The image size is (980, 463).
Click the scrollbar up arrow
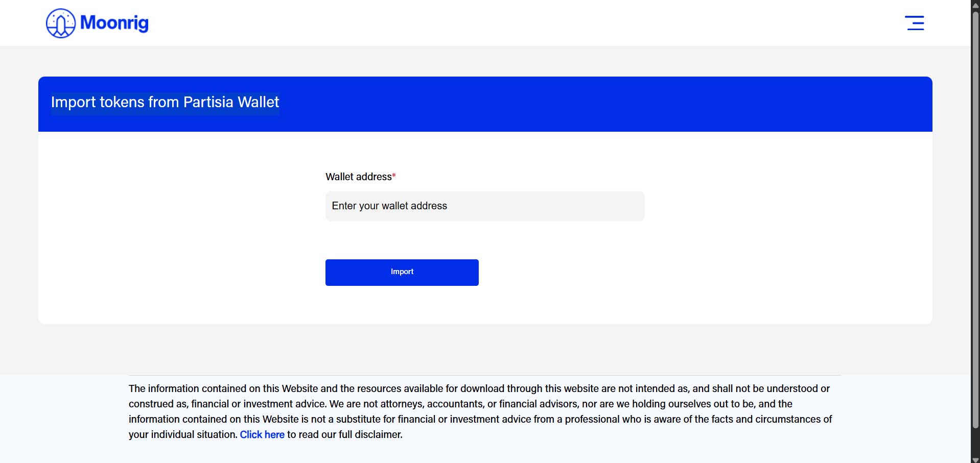(975, 4)
